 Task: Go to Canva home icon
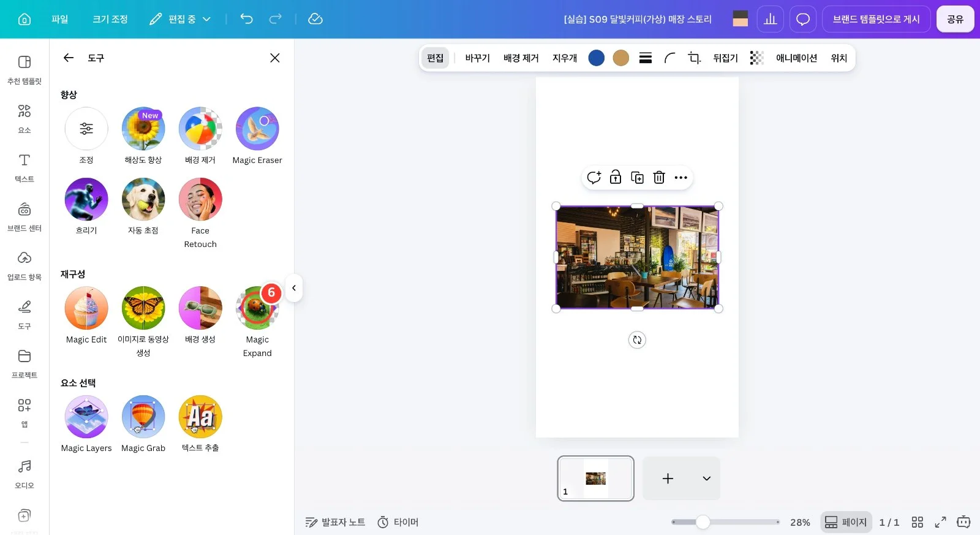(x=24, y=19)
